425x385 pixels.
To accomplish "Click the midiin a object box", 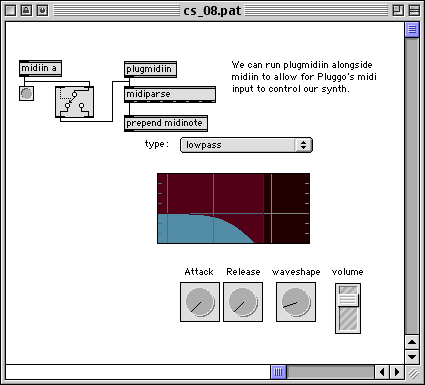I will 40,68.
